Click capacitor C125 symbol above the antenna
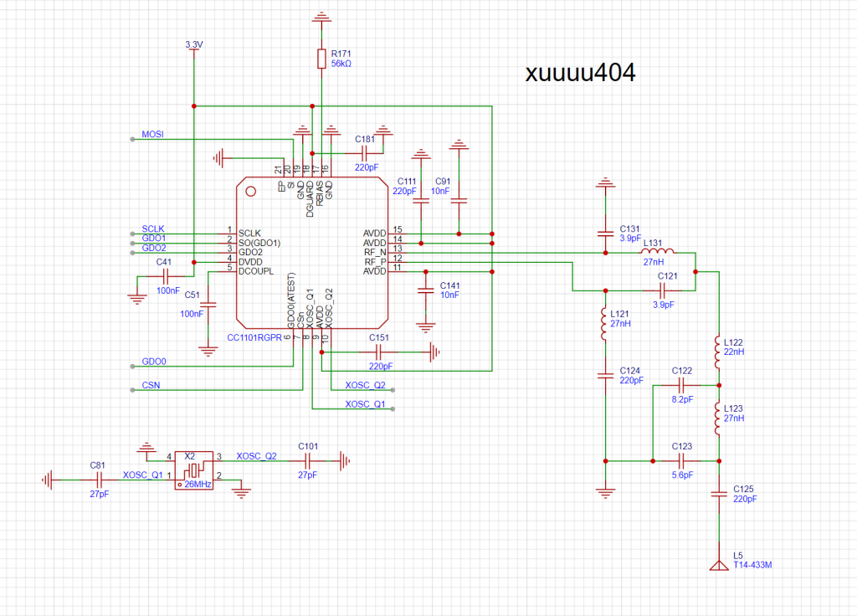 pyautogui.click(x=717, y=494)
